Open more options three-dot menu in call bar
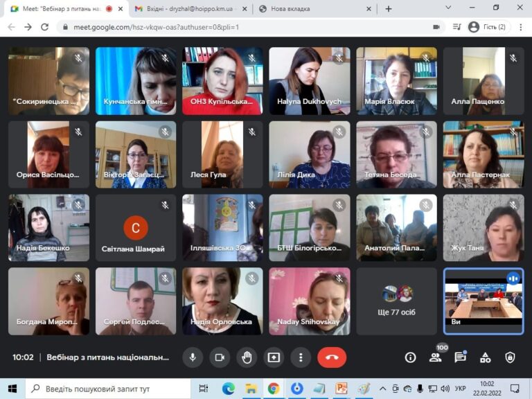The width and height of the screenshot is (532, 399). coord(301,357)
